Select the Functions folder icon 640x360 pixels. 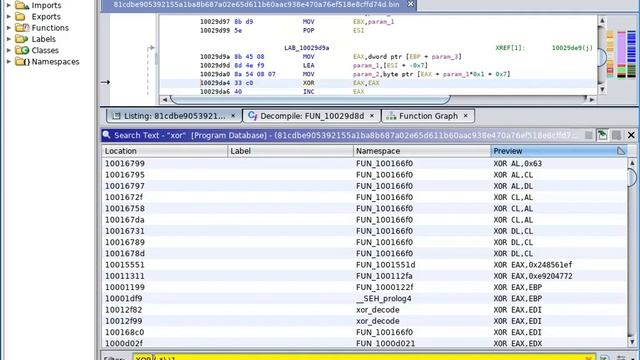tap(22, 28)
